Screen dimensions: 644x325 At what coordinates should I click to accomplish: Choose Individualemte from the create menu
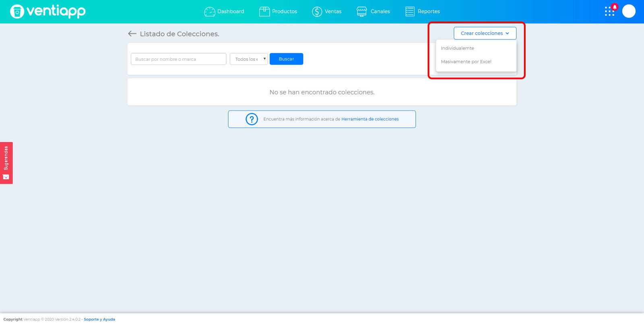pyautogui.click(x=458, y=48)
